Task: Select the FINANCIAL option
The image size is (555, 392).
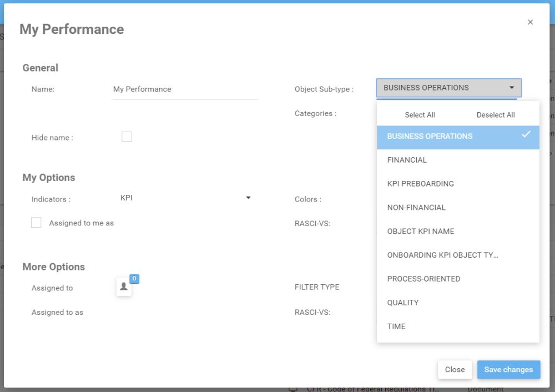Action: [x=458, y=160]
